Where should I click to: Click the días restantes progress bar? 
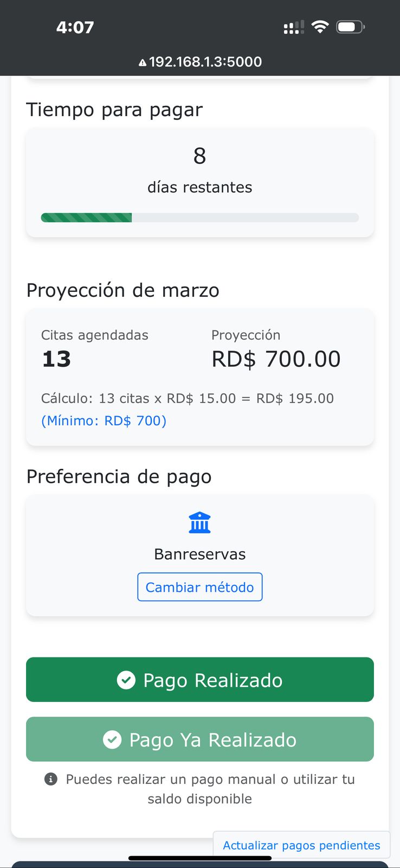pos(199,218)
